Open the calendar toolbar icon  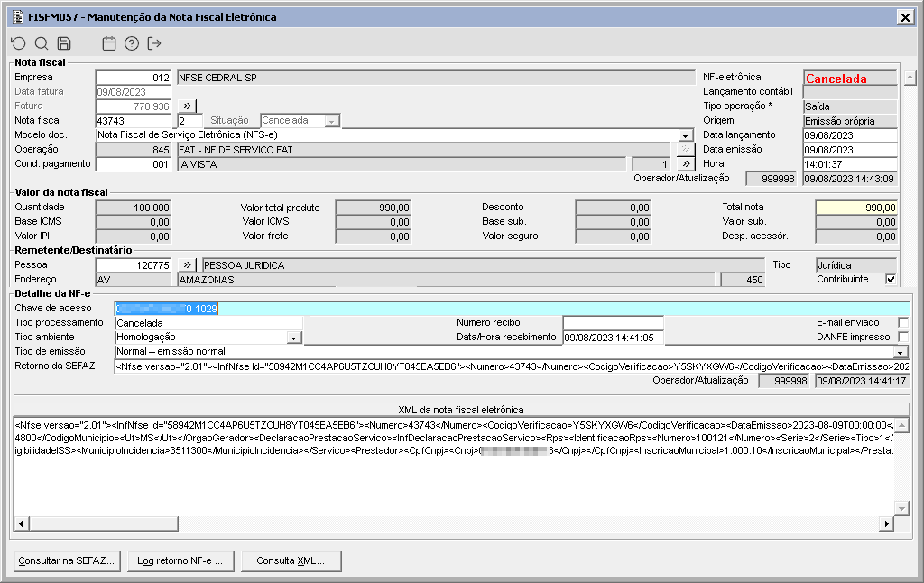pos(109,43)
